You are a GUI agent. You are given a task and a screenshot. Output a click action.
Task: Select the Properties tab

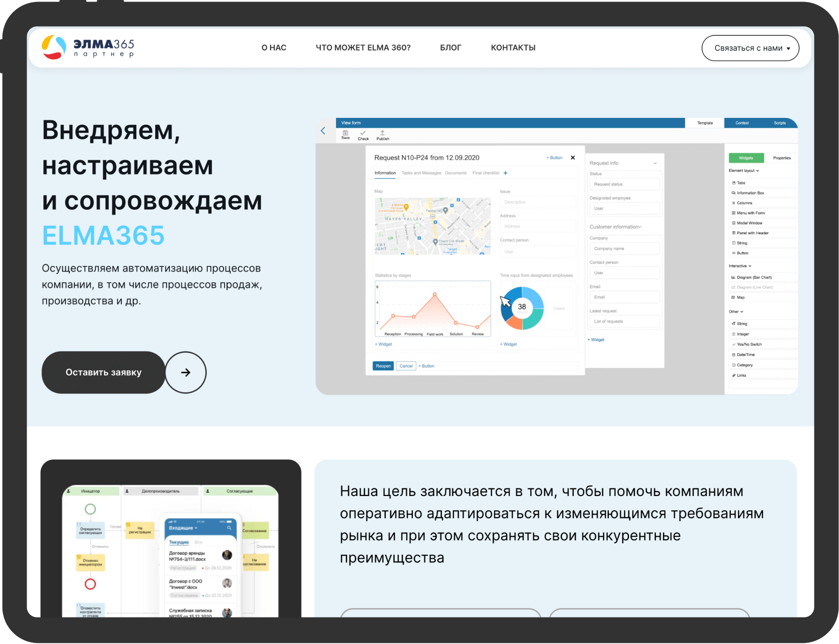point(782,158)
